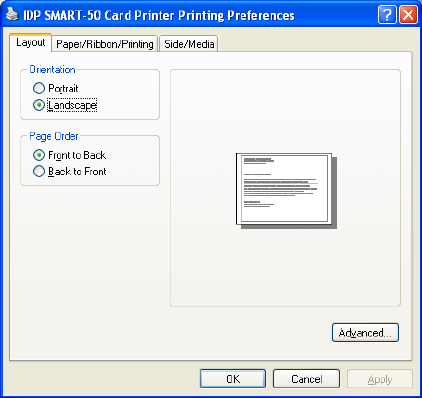Select Back to Front page order
Image resolution: width=422 pixels, height=398 pixels.
pyautogui.click(x=39, y=171)
